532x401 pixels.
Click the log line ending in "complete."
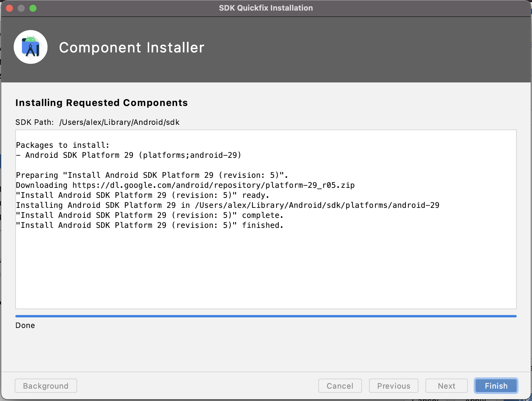(149, 215)
